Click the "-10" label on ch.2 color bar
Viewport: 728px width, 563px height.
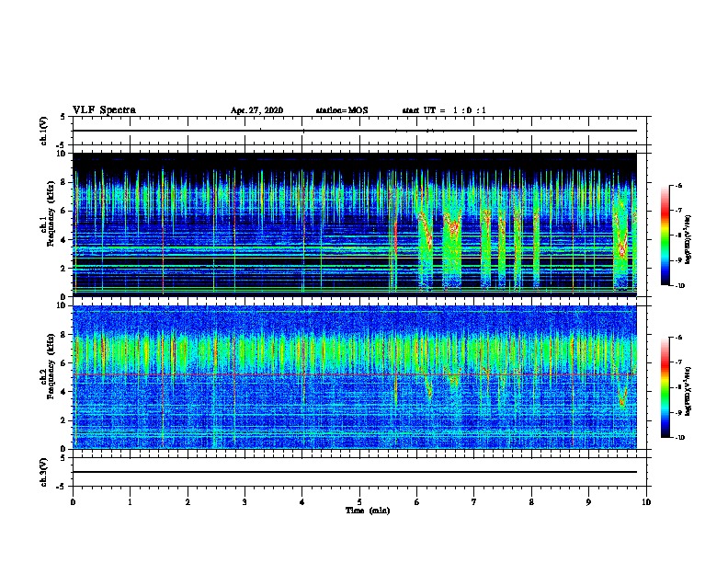point(679,437)
